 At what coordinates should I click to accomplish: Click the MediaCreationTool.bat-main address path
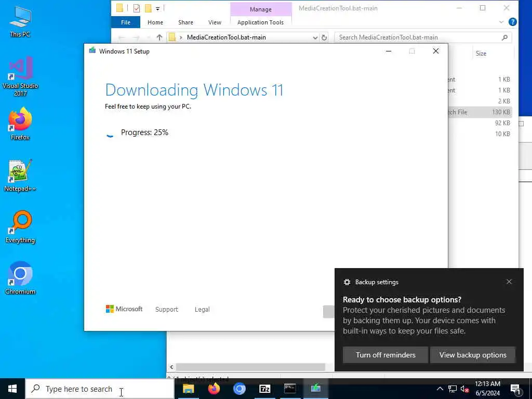click(x=227, y=37)
